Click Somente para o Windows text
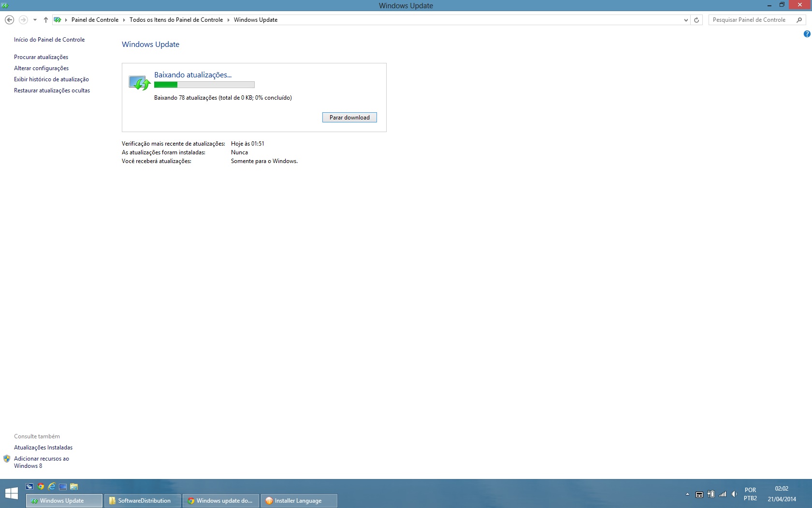 264,161
